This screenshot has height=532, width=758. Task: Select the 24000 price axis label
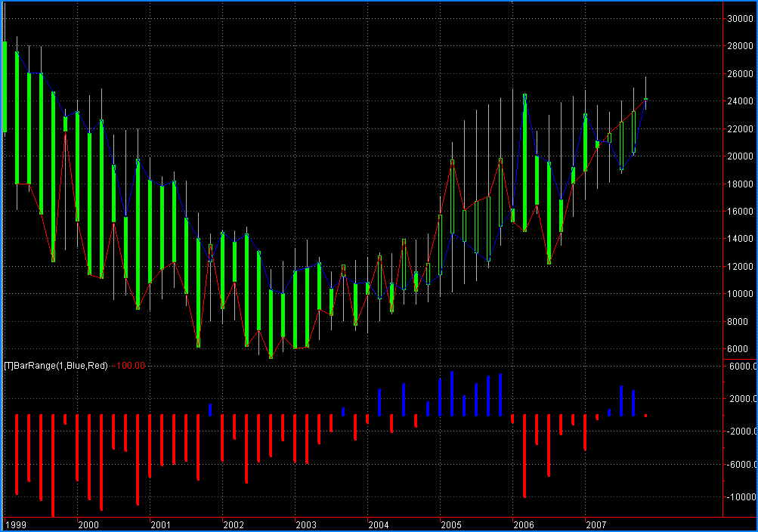[x=740, y=101]
